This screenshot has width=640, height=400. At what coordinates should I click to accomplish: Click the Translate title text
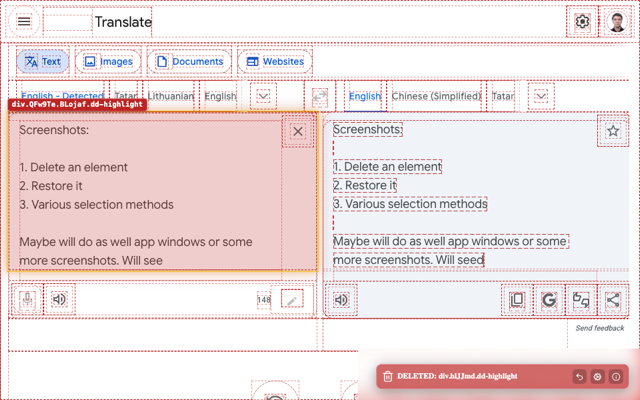[123, 22]
